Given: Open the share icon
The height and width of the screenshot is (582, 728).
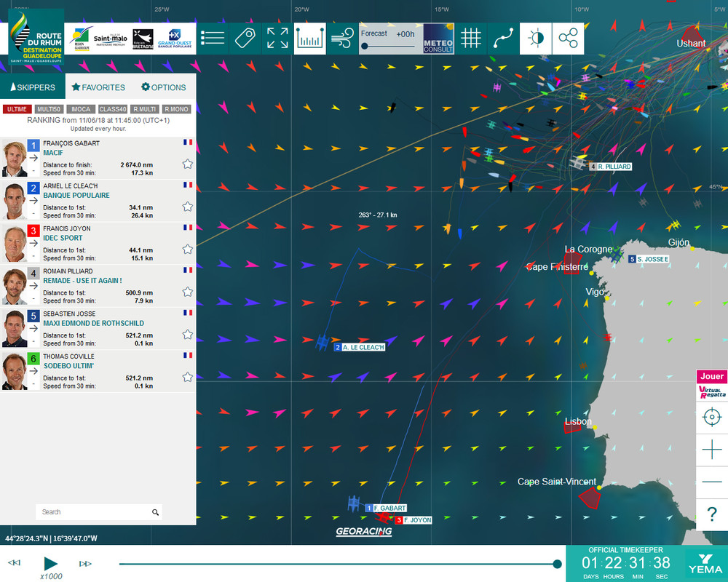Looking at the screenshot, I should [569, 39].
